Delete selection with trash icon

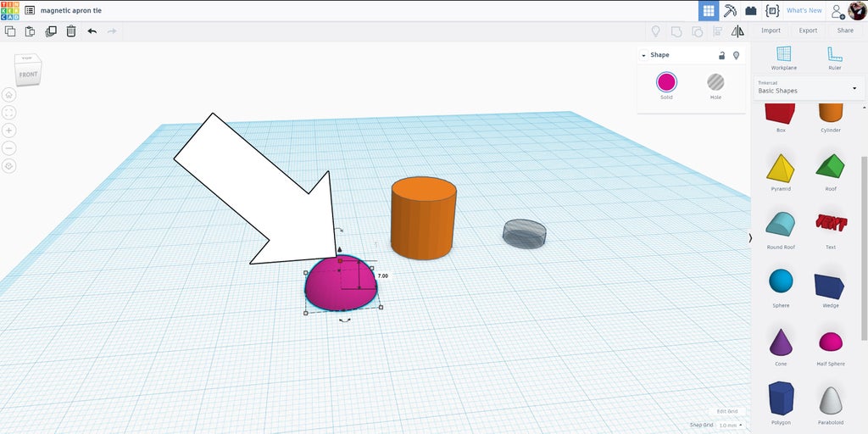point(71,31)
